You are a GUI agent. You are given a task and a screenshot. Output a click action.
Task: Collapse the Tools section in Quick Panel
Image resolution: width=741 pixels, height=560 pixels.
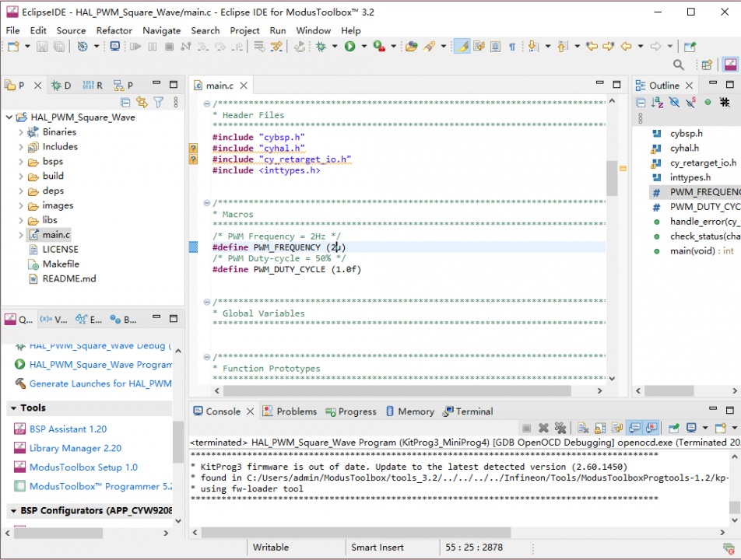point(13,408)
